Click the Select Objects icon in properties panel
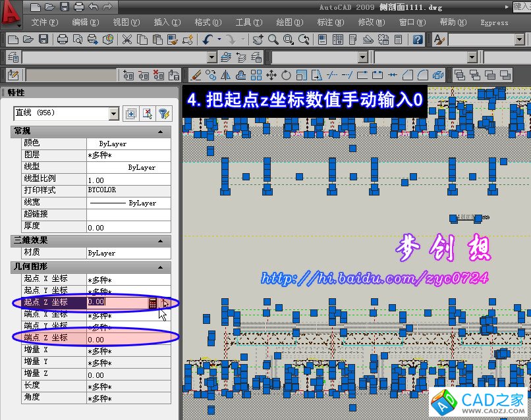The height and width of the screenshot is (420, 531). [147, 113]
